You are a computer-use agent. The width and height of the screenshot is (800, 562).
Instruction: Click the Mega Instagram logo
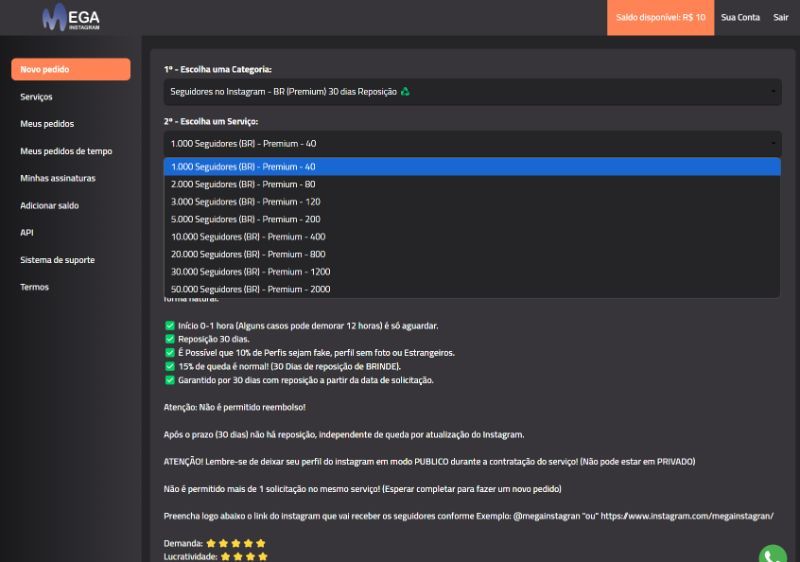(71, 17)
